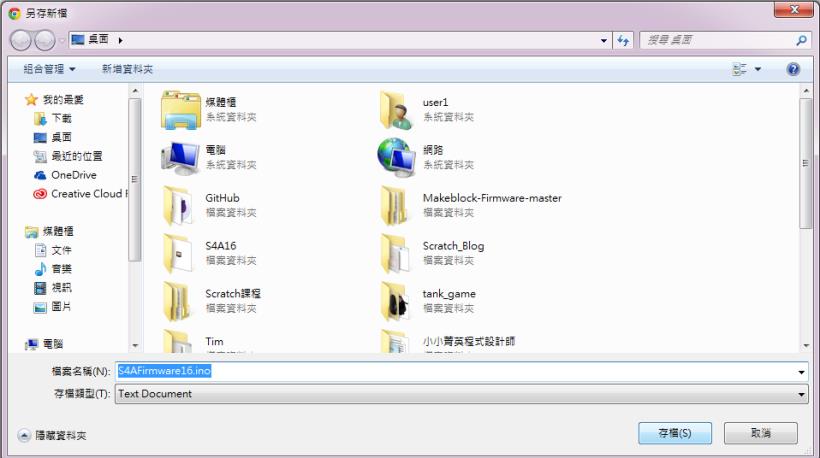Expand the 桌面 breadcrumb arrow in address bar

point(120,40)
